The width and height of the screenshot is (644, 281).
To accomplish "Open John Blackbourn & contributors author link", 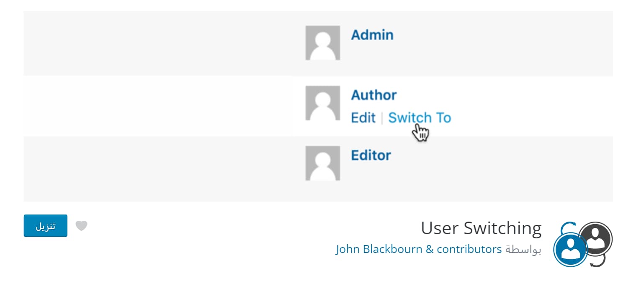I will [419, 249].
